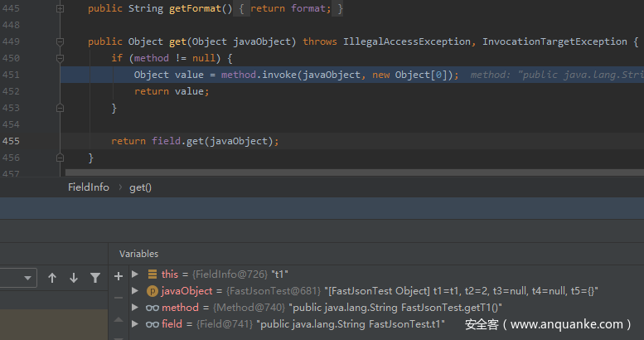Select the Variables panel tab
Image resolution: width=644 pixels, height=340 pixels.
click(x=138, y=254)
